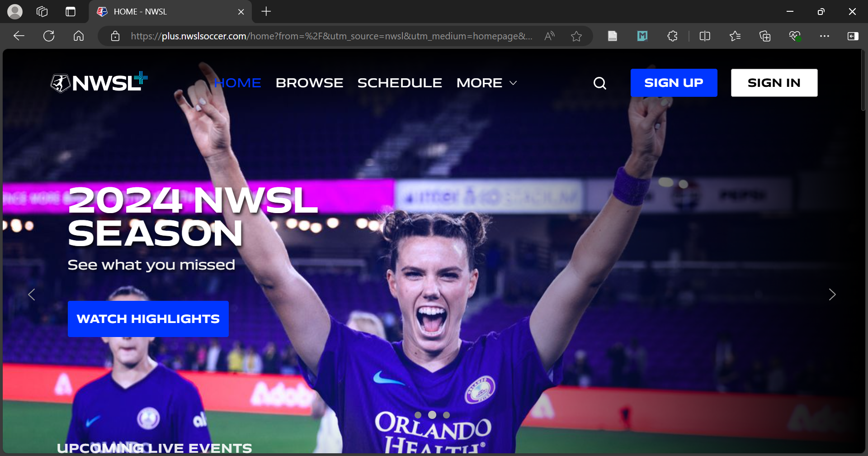Toggle the tab actions menu icon
Viewport: 868px width, 456px height.
tap(71, 12)
